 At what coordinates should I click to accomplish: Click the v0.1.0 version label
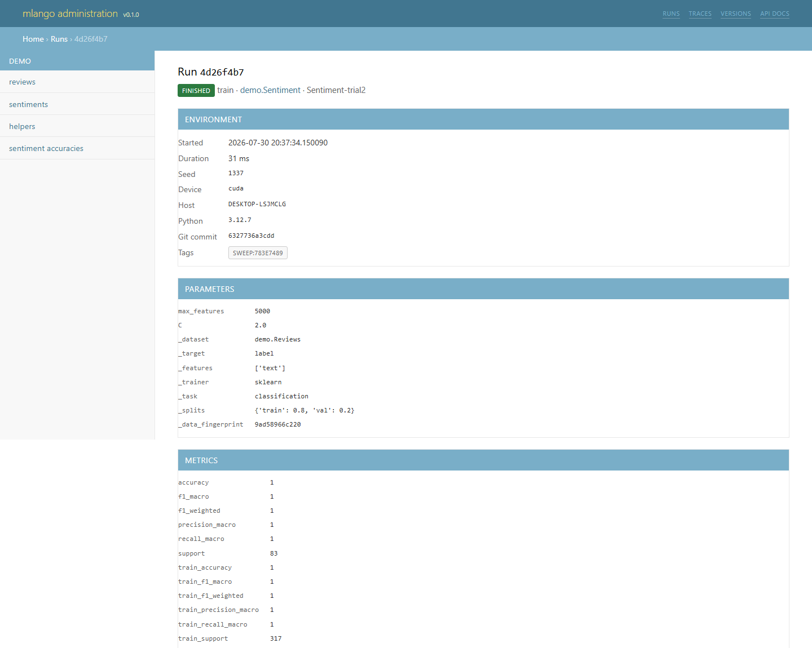click(x=131, y=15)
